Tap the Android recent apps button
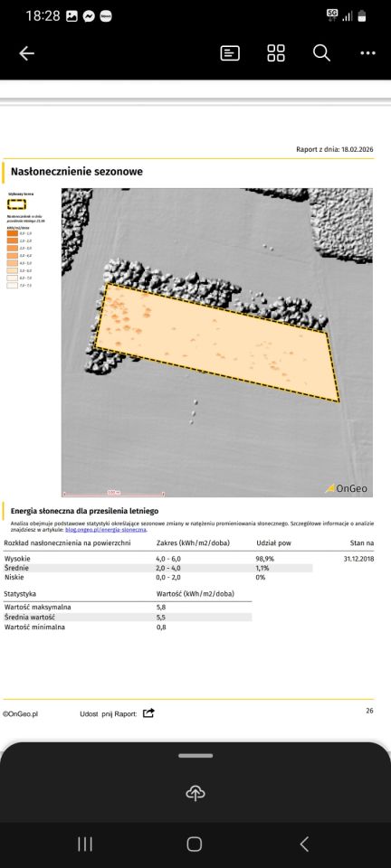391x868 pixels. [x=85, y=844]
